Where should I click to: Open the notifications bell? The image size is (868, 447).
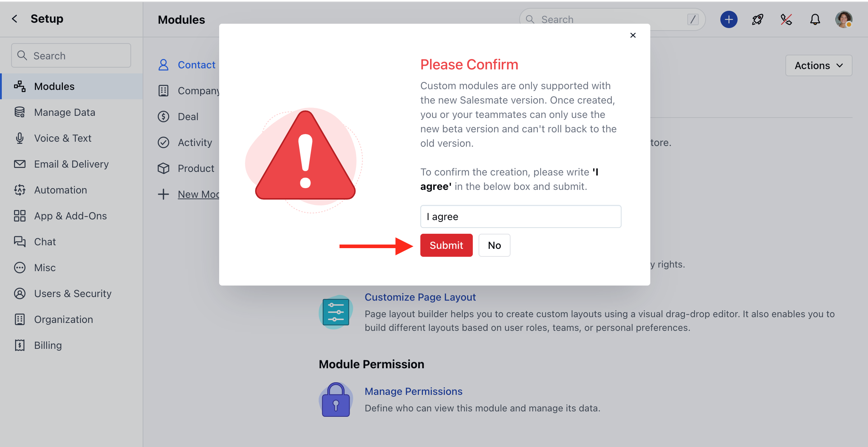click(815, 19)
